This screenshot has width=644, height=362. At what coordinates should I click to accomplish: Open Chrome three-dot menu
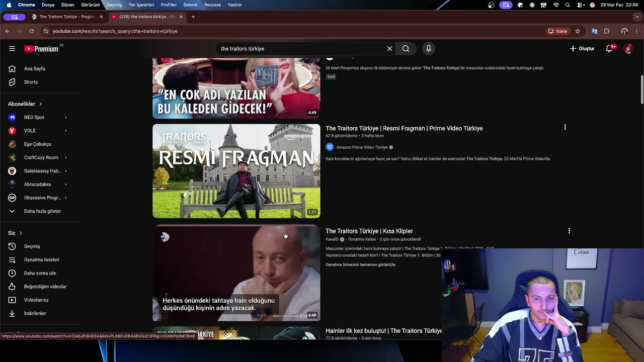(636, 31)
